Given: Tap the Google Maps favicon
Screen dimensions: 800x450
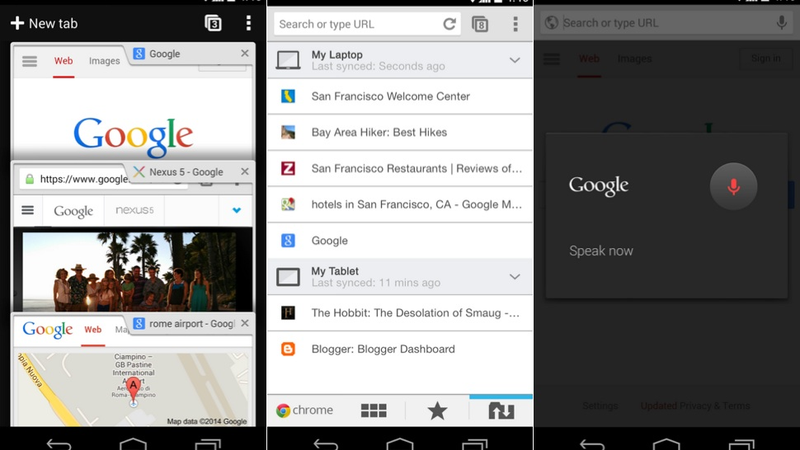Looking at the screenshot, I should 288,204.
